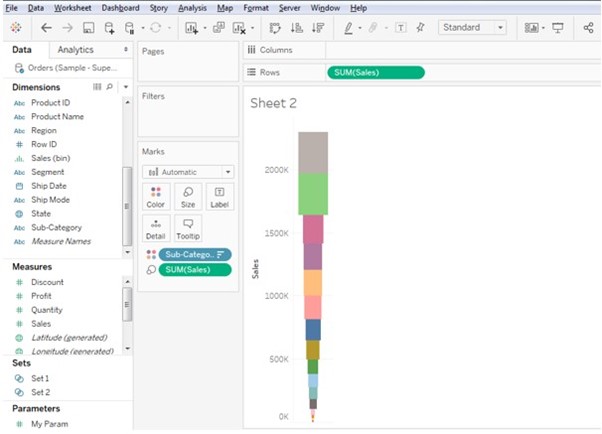Select the Sub-Category dimension field
This screenshot has height=434, width=602.
tap(56, 228)
